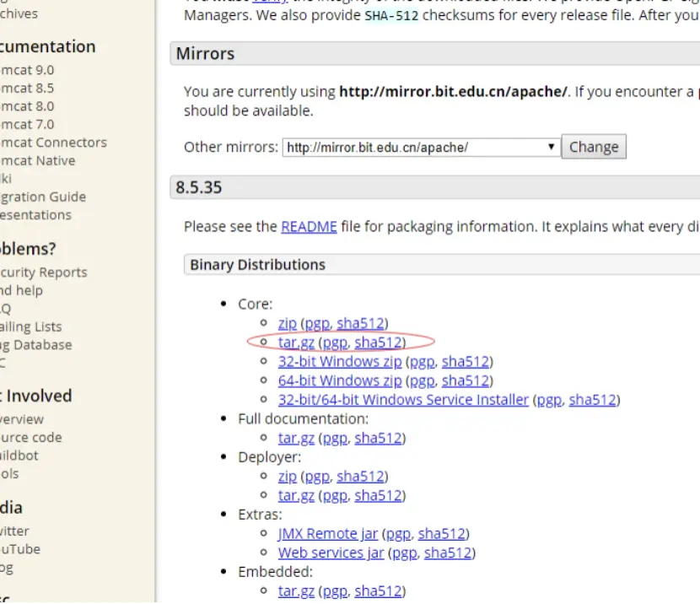Open pgp signature for 32-bit Windows zip
700x604 pixels.
point(423,362)
